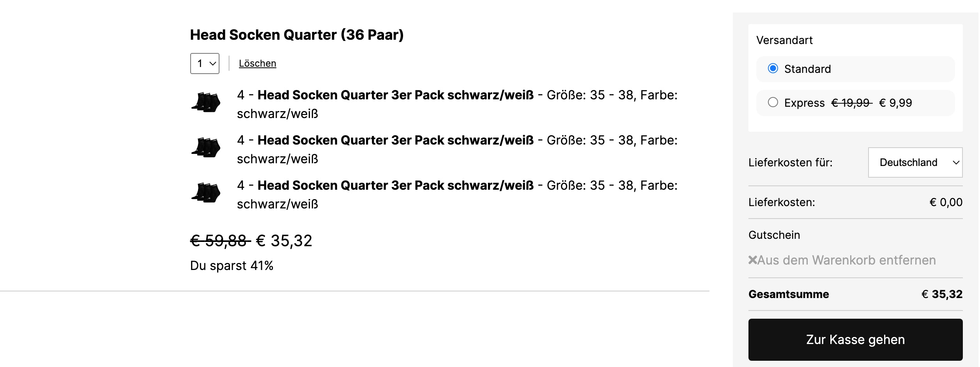Select the Standard shipping radio button
This screenshot has width=980, height=367.
coord(773,69)
